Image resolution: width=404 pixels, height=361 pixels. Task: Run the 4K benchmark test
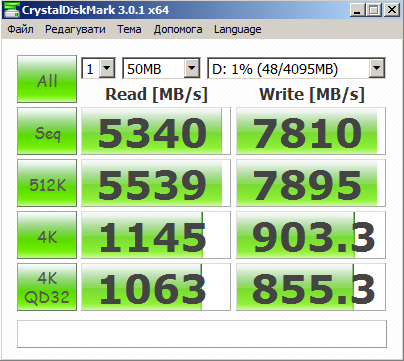[47, 235]
